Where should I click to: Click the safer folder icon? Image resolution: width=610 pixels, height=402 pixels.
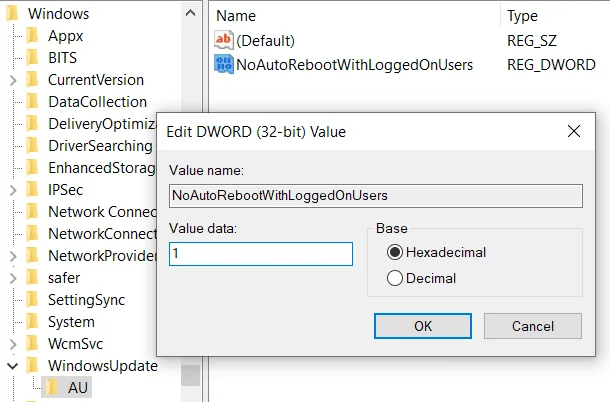click(x=32, y=277)
